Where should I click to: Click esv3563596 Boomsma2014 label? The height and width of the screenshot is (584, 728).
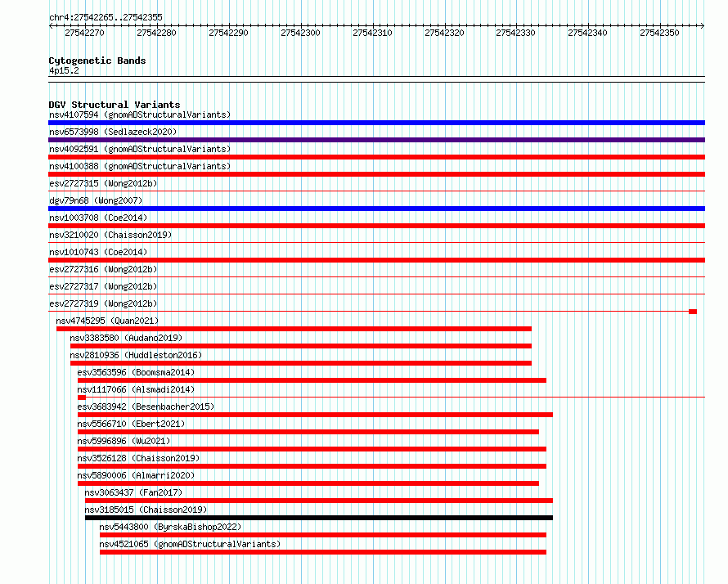click(x=136, y=372)
